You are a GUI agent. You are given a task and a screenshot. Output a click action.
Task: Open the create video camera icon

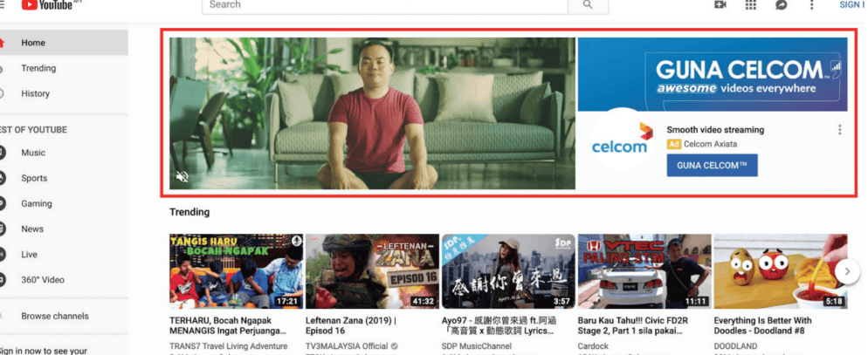tap(720, 5)
